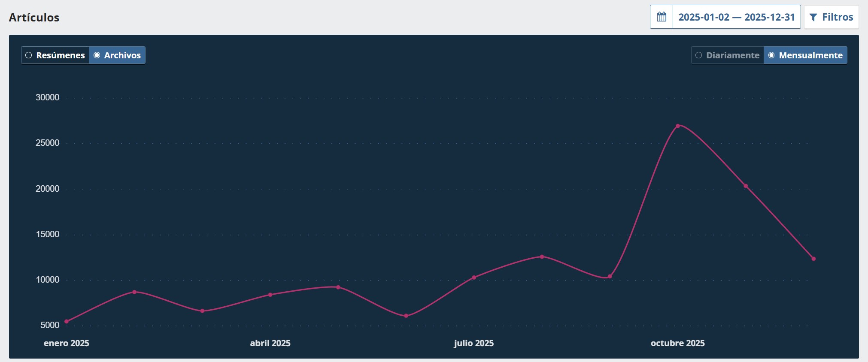Screen dimensions: 868x362
Task: Click the September data point before the spike
Action: [610, 277]
